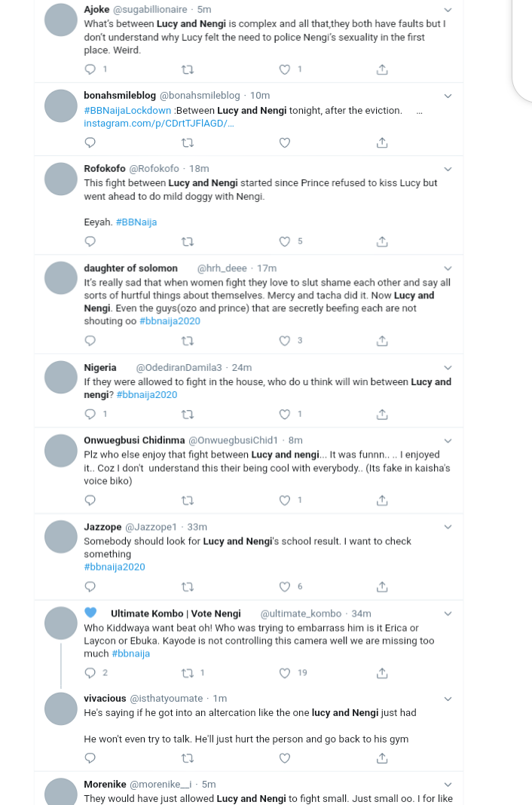Open more options on Ajoke's tweet
The height and width of the screenshot is (805, 532).
pyautogui.click(x=448, y=10)
